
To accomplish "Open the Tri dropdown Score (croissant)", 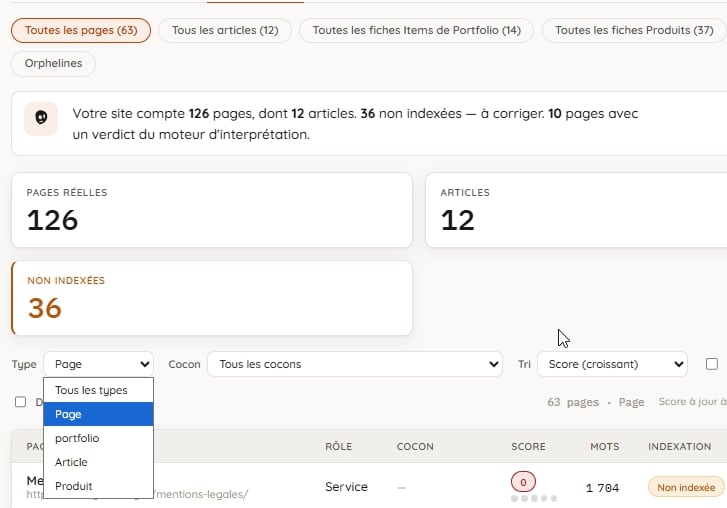I will (612, 364).
